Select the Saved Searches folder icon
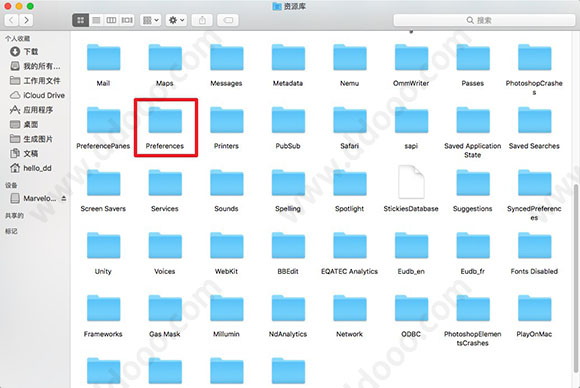Image resolution: width=580 pixels, height=388 pixels. pos(535,120)
